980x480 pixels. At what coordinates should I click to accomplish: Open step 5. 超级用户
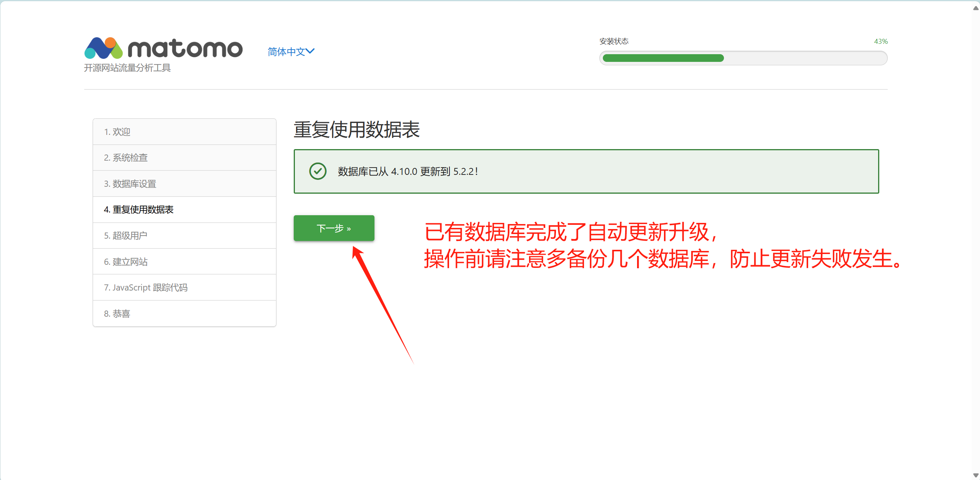tap(126, 236)
